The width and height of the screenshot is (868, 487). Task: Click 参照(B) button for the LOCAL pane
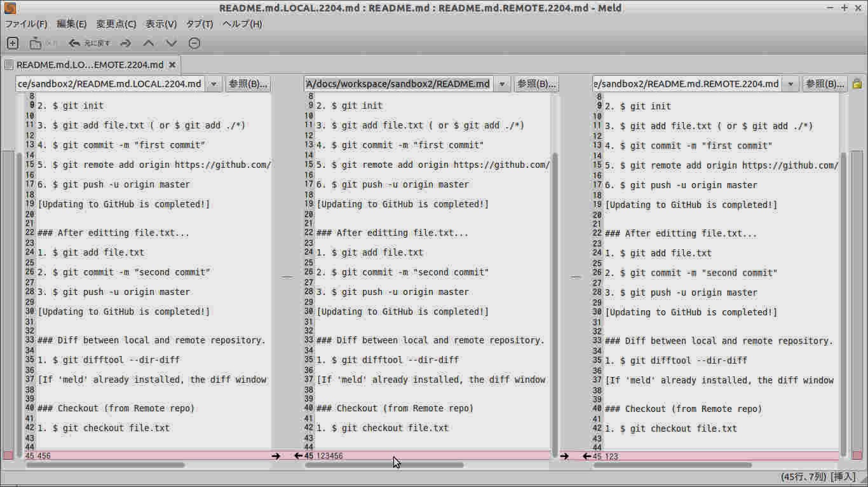coord(248,83)
